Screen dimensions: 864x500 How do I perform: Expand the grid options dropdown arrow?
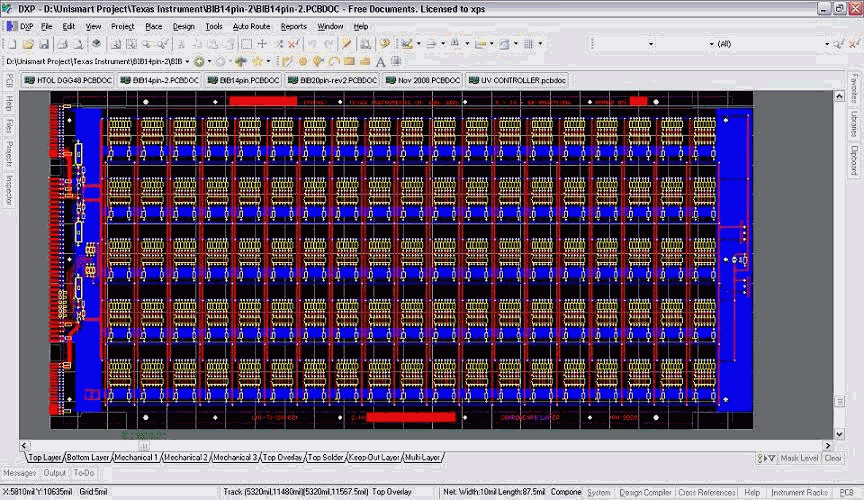[541, 44]
